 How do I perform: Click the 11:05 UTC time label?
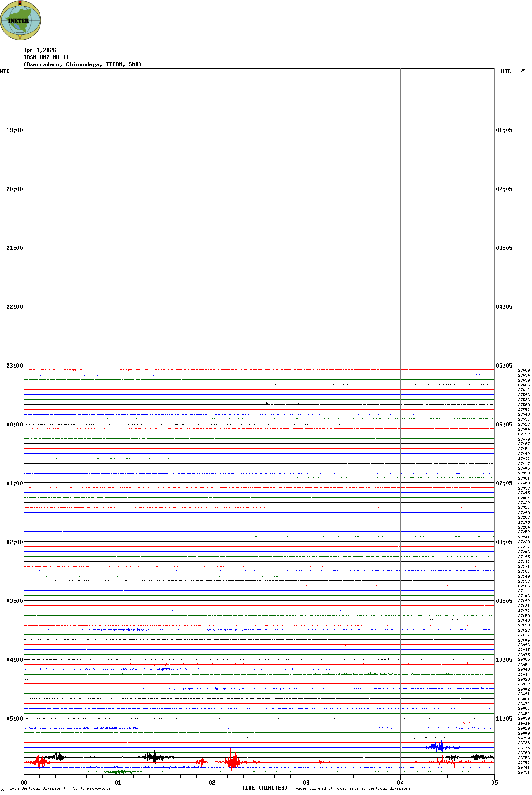click(x=504, y=719)
